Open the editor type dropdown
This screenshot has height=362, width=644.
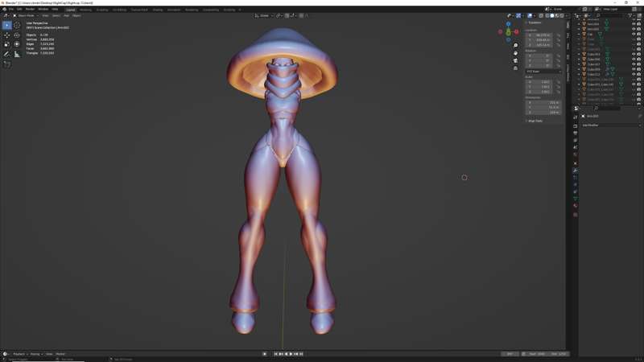pyautogui.click(x=6, y=15)
